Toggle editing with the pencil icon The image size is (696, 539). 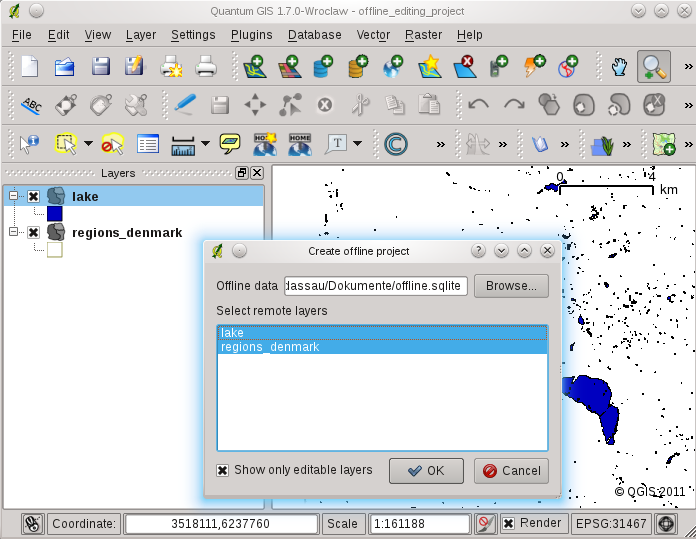coord(185,104)
